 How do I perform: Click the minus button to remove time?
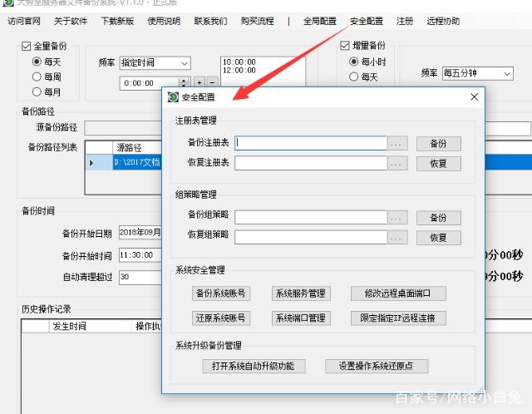(212, 82)
